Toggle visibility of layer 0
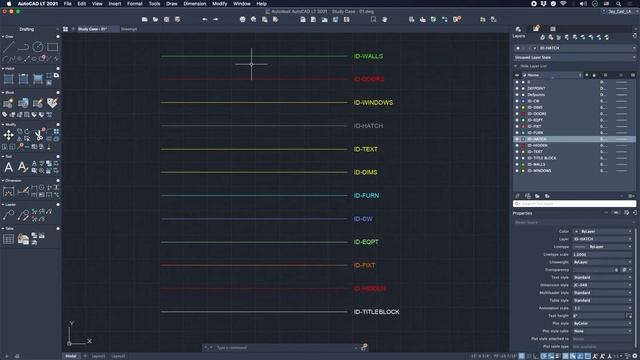 (x=517, y=82)
